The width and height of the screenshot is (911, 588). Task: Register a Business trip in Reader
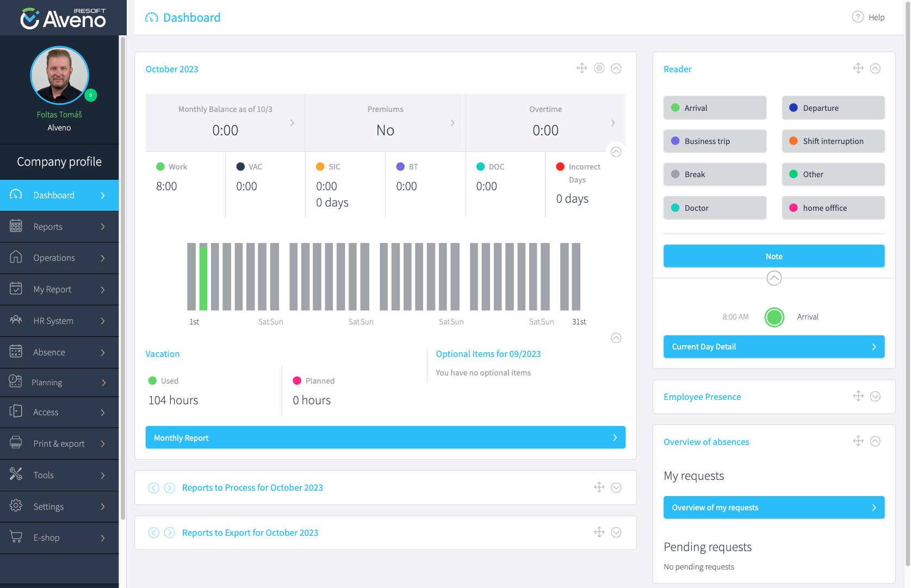[x=715, y=141]
